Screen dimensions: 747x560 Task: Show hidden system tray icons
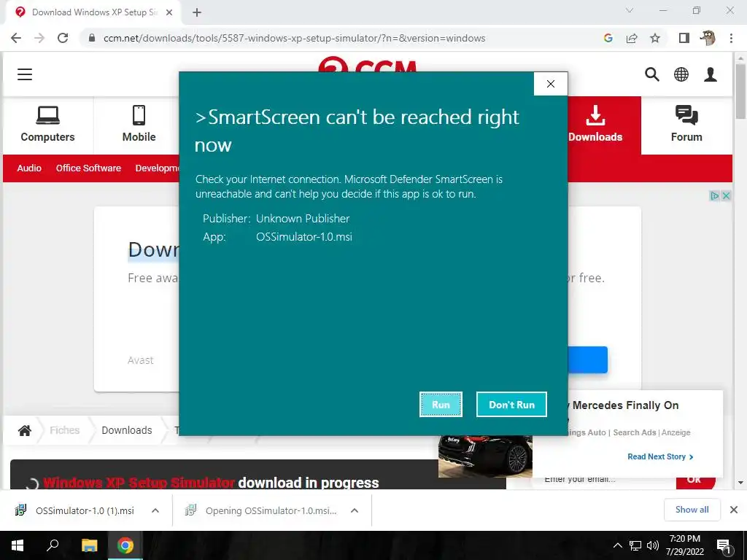pos(617,545)
